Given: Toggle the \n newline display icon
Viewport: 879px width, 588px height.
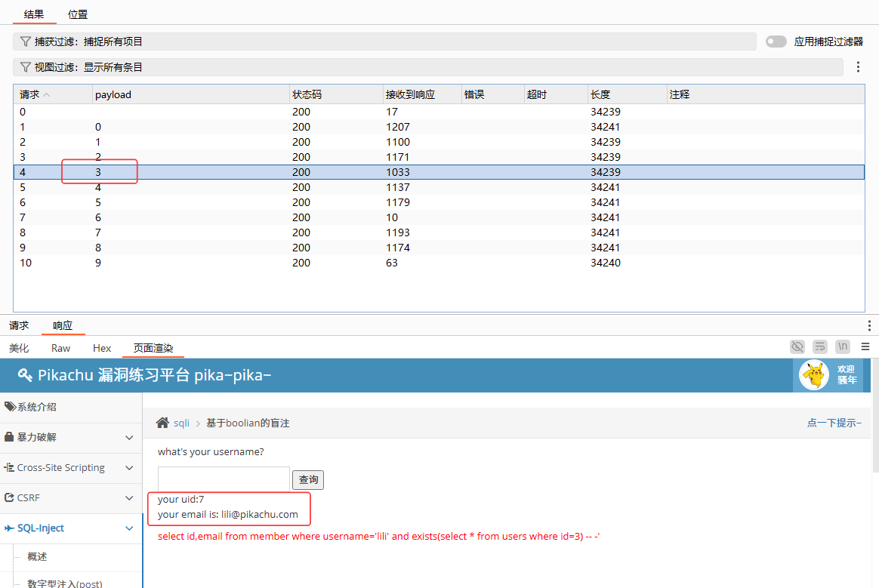Looking at the screenshot, I should click(843, 347).
